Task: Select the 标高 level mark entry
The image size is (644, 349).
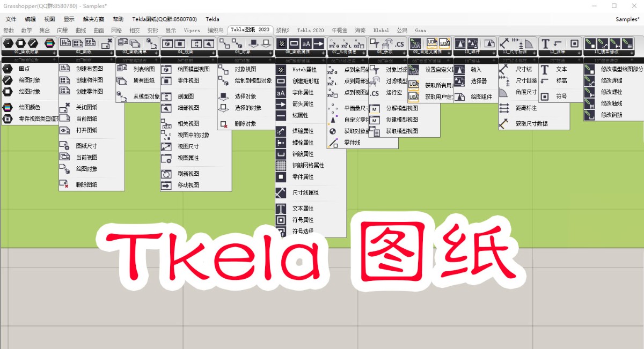Action: tap(560, 80)
